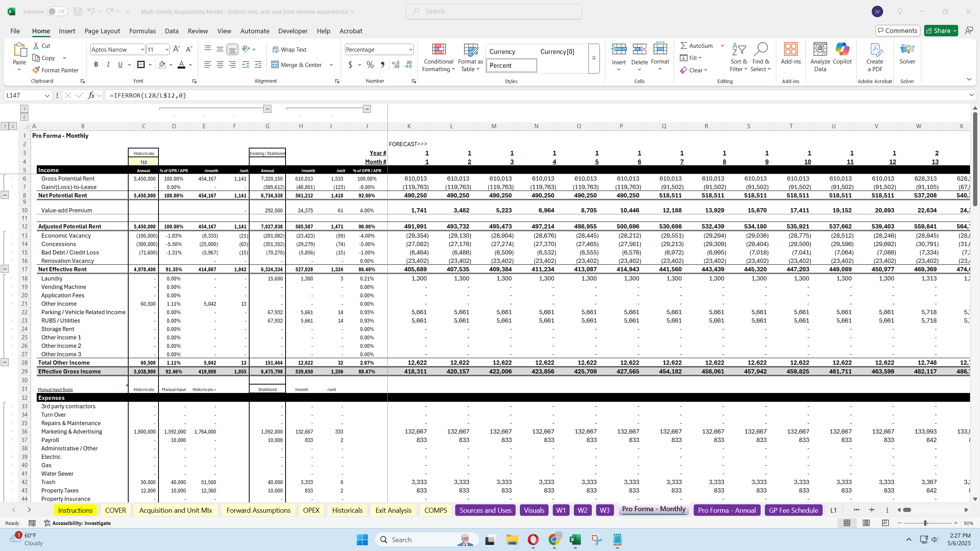Open the number format dropdown
Screen dimensions: 980x551
point(410,49)
